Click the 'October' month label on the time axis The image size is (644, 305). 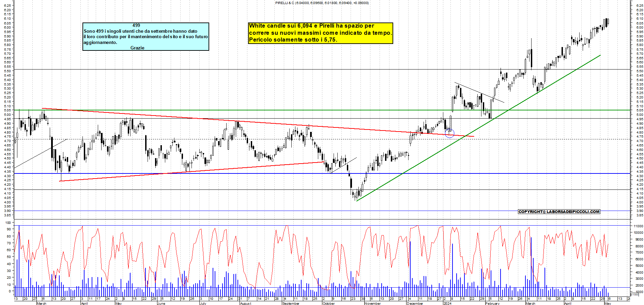pyautogui.click(x=328, y=303)
